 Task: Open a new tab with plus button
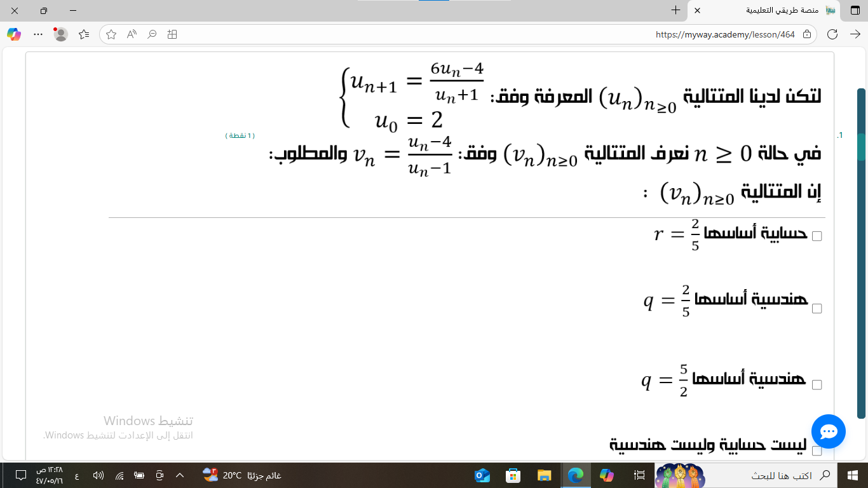[x=676, y=11]
